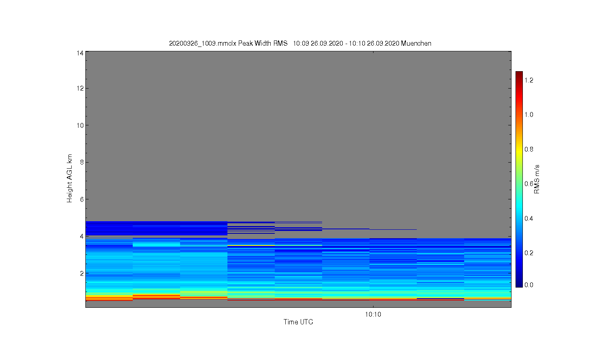Click the "Time UTC" axis label
607x364 pixels.
pyautogui.click(x=298, y=322)
